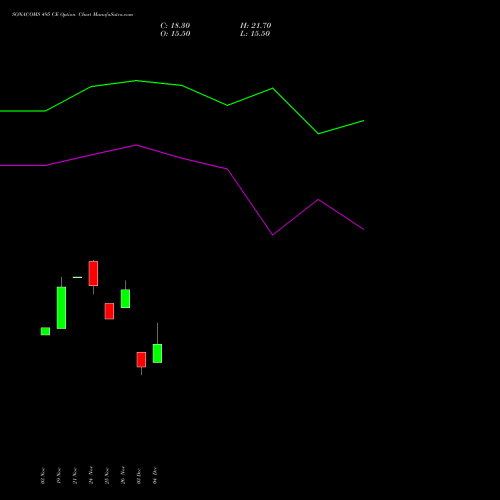The width and height of the screenshot is (500, 500).
Task: Click the purple lower band line
Action: 182,158
